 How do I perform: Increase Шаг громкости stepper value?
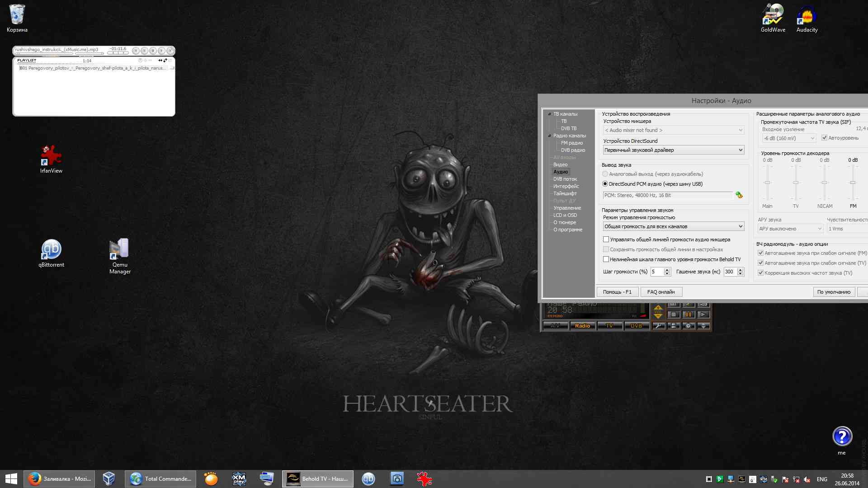coord(667,270)
